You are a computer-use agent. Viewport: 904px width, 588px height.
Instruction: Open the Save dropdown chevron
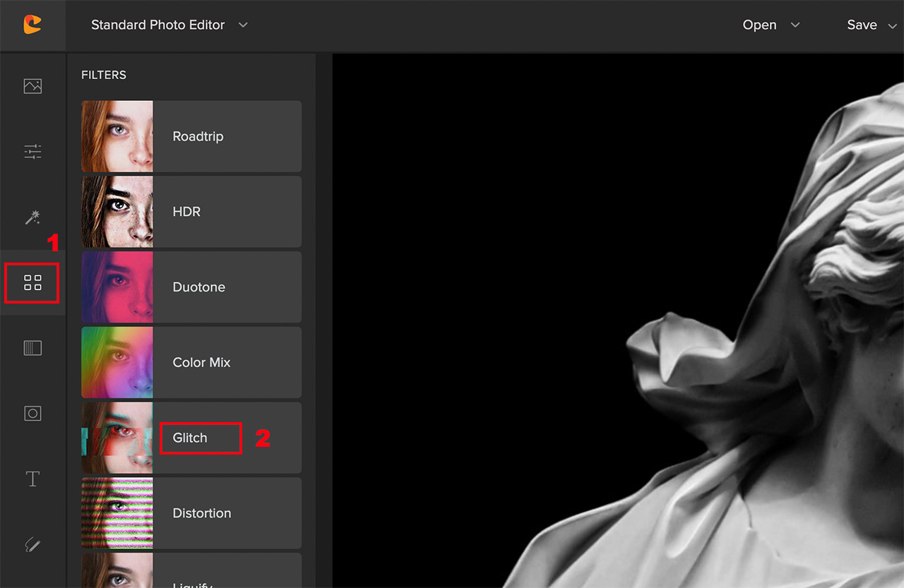click(x=892, y=25)
